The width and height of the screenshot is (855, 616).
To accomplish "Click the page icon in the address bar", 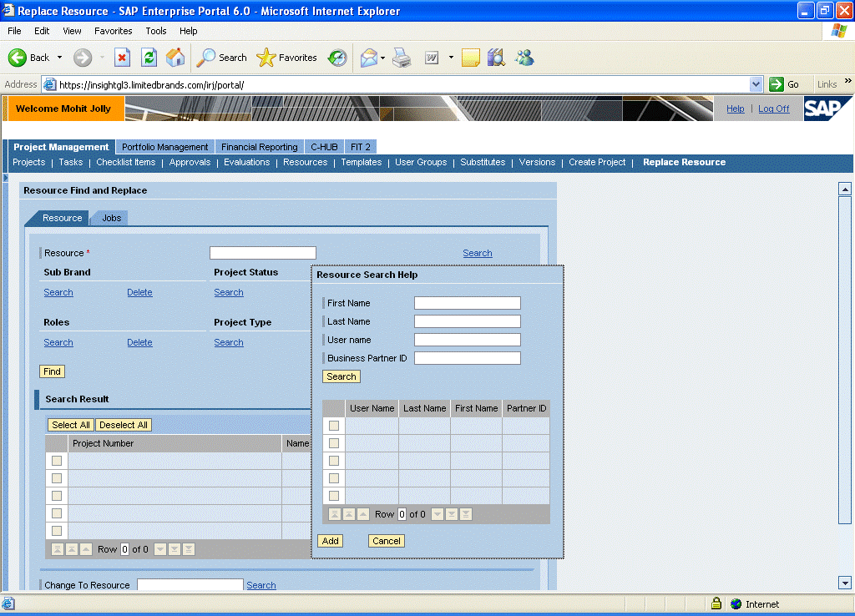I will click(x=49, y=84).
